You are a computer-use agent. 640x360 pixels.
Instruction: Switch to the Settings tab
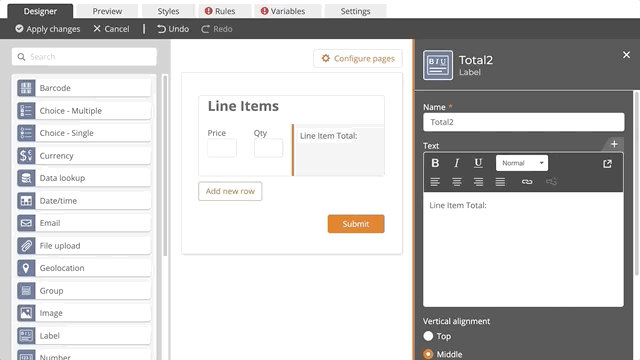click(356, 11)
